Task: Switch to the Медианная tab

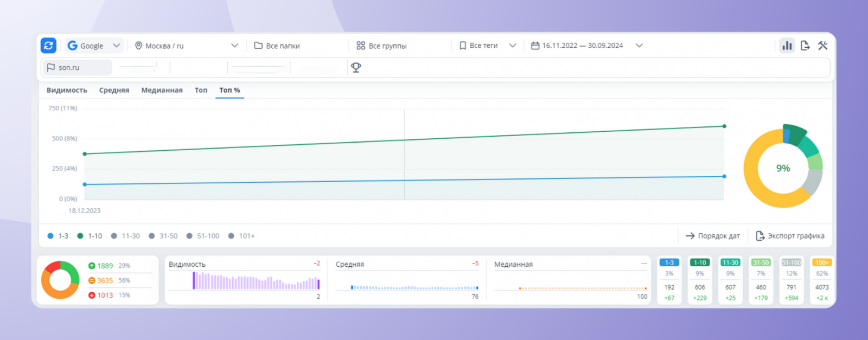Action: click(x=162, y=90)
